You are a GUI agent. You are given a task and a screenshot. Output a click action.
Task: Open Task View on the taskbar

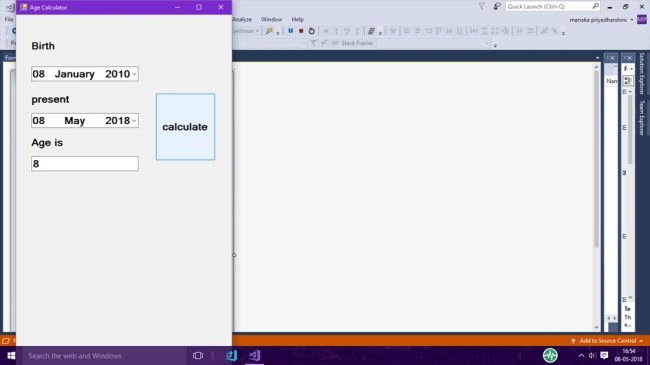[x=198, y=355]
